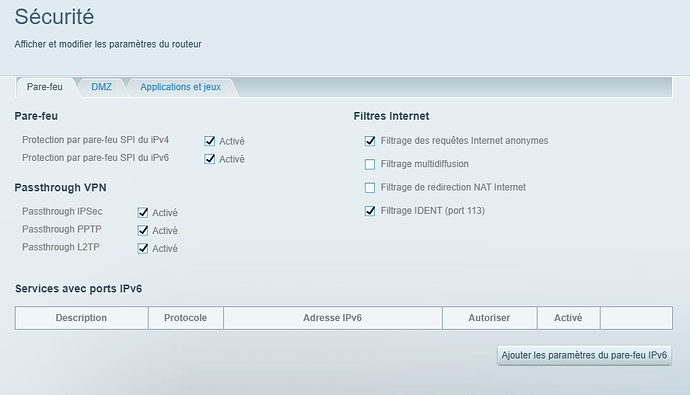Viewport: 690px width, 395px height.
Task: Click the Description column header
Action: pyautogui.click(x=81, y=318)
